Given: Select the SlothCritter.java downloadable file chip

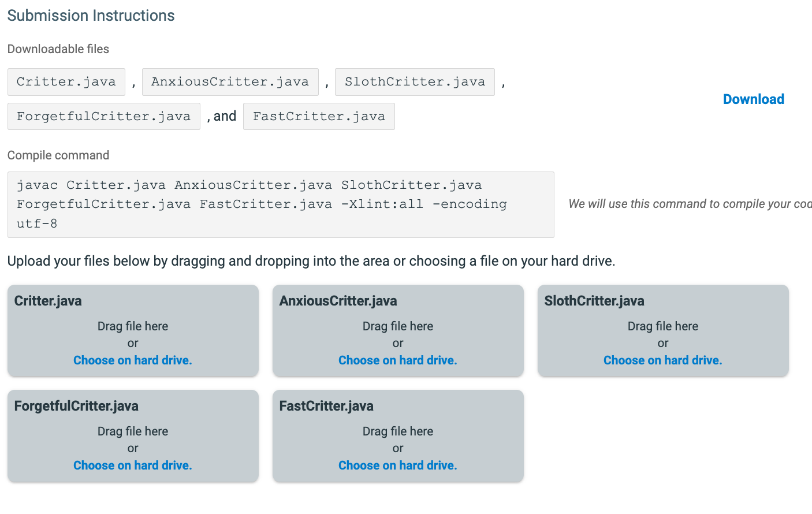Looking at the screenshot, I should point(415,82).
